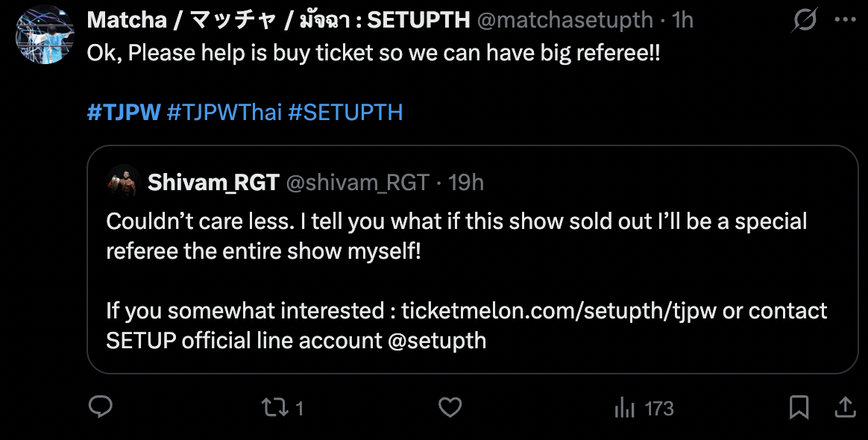Open the three-dot more options menu
Viewport: 868px width, 440px height.
point(846,20)
